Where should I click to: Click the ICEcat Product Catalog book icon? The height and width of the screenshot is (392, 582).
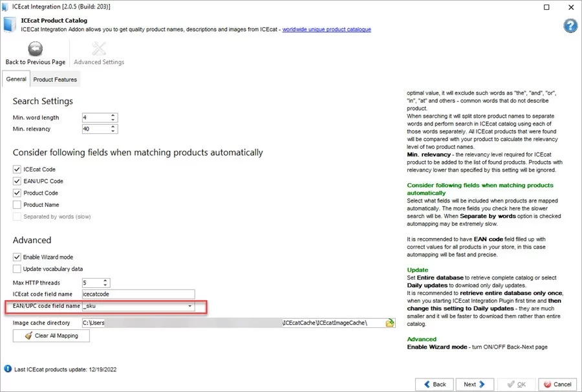click(8, 24)
